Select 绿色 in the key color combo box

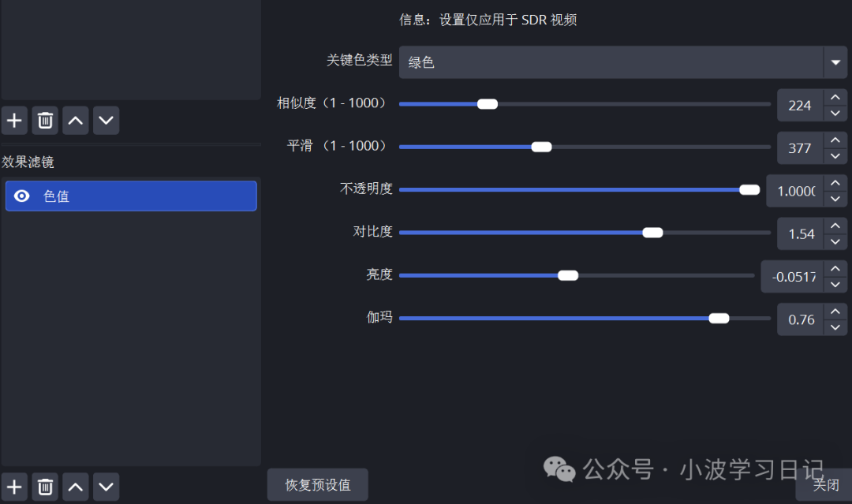[x=552, y=63]
